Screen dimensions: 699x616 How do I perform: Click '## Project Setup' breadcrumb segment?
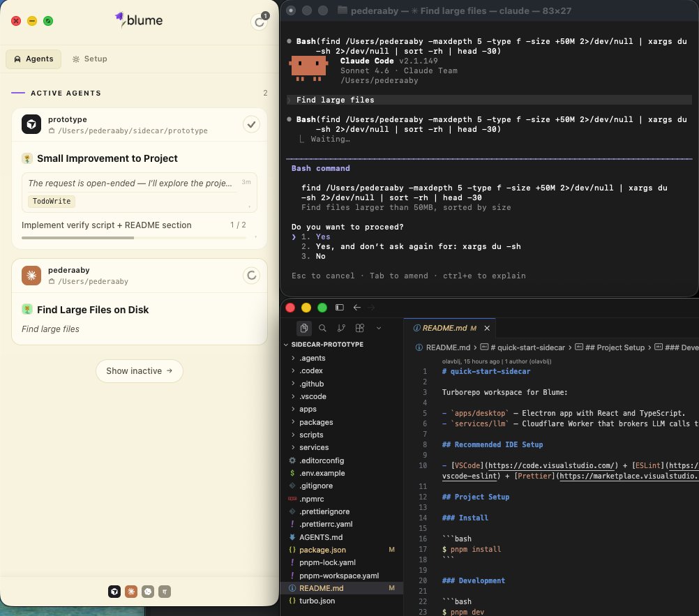[615, 347]
